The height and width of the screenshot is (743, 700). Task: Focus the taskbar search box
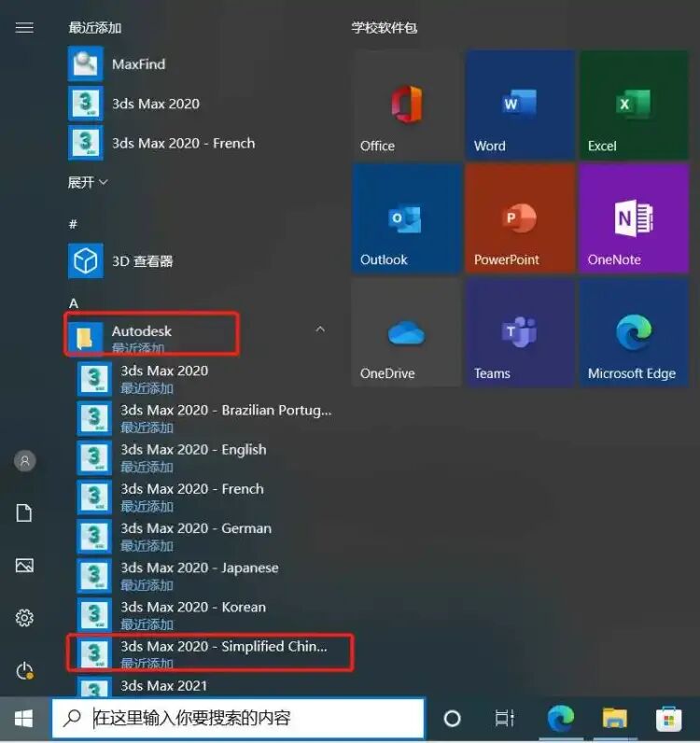238,718
